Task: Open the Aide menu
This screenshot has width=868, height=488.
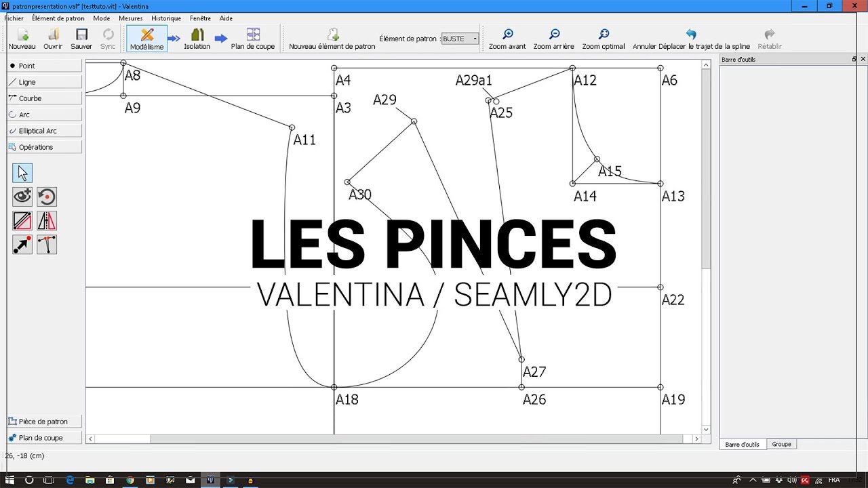Action: (226, 18)
